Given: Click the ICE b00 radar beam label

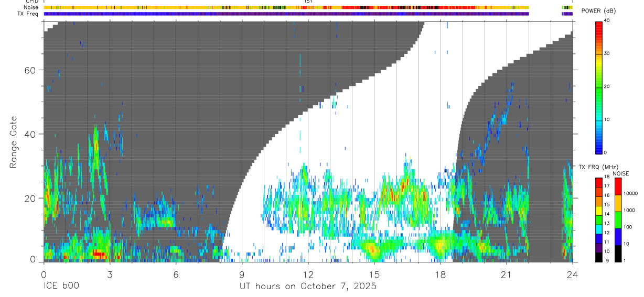Looking at the screenshot, I should [61, 287].
